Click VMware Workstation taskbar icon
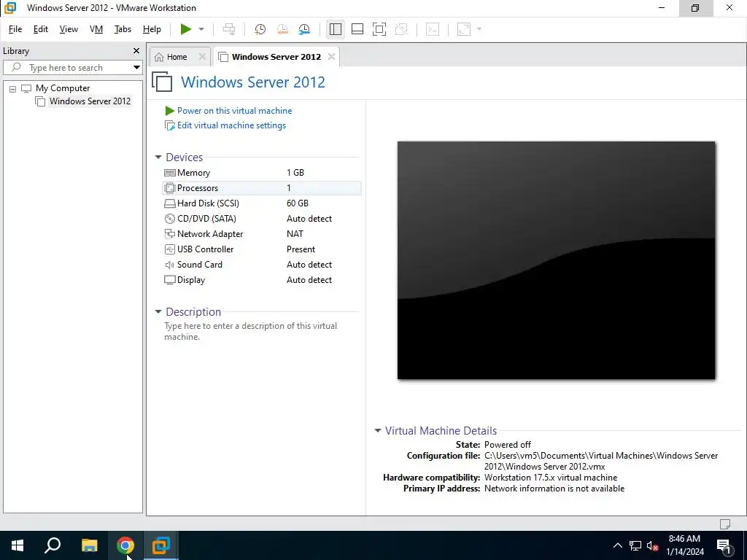Viewport: 747px width, 560px height. (x=161, y=545)
